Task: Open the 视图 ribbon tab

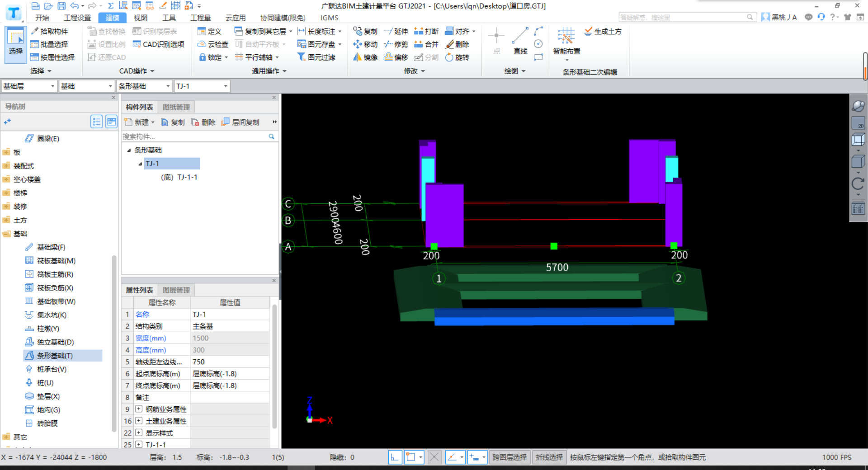Action: 140,18
